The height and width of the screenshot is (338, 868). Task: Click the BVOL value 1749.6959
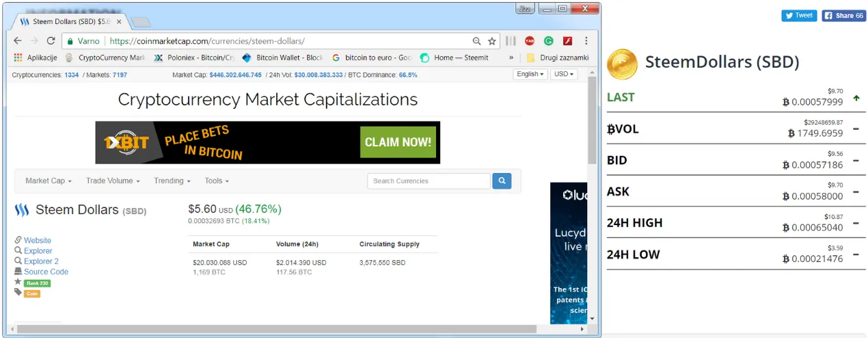(x=815, y=133)
